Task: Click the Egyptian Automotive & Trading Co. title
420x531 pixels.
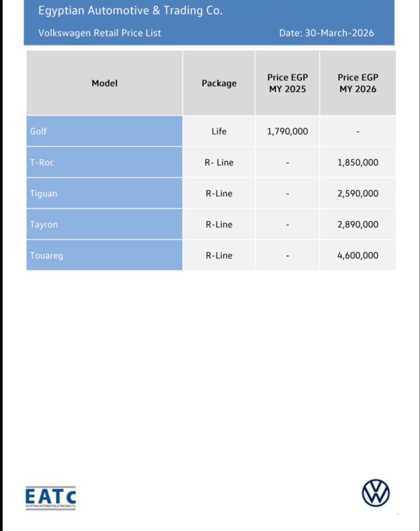Action: coord(130,11)
